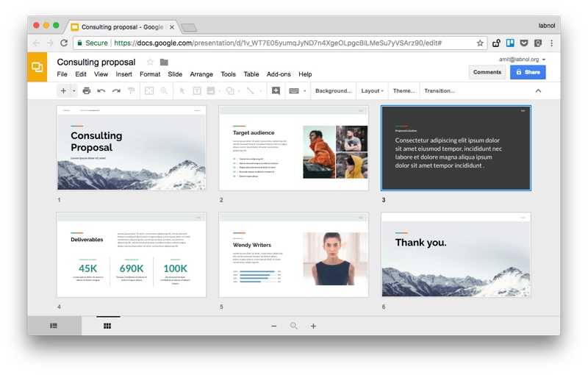Click the Google Slides home logo

[37, 68]
